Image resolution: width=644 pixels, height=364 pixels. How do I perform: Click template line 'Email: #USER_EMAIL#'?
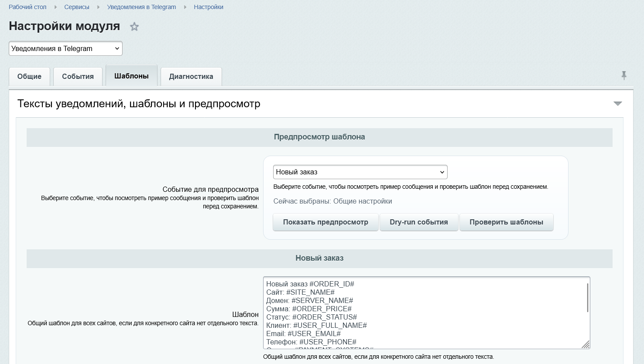(x=304, y=333)
